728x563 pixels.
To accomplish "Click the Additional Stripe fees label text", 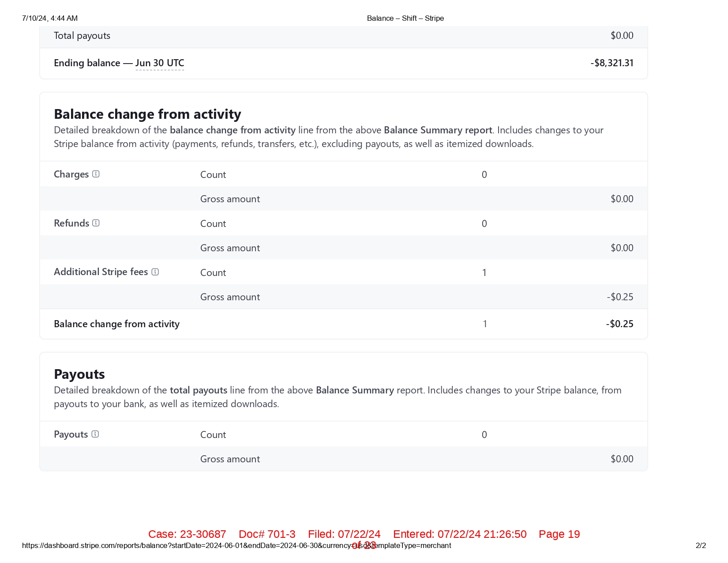I will (x=101, y=272).
